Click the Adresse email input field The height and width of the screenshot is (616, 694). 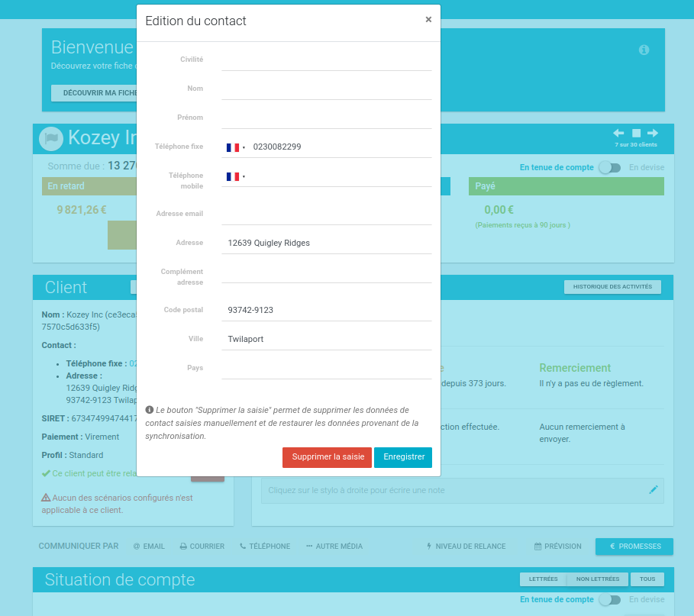[326, 214]
